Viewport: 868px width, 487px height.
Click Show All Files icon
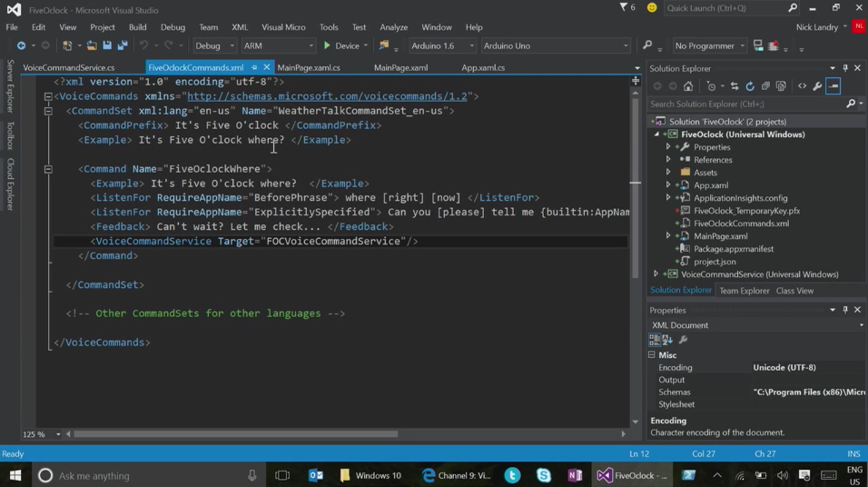[x=781, y=86]
